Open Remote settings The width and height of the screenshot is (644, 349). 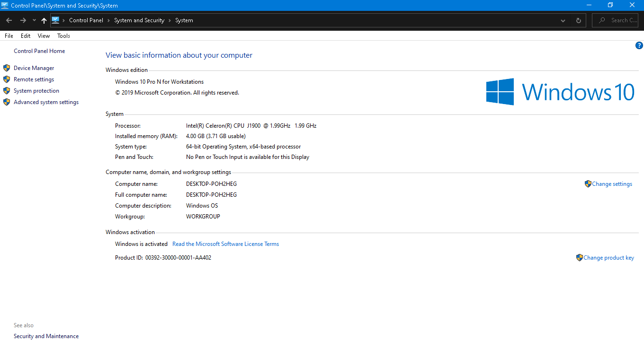coord(34,79)
